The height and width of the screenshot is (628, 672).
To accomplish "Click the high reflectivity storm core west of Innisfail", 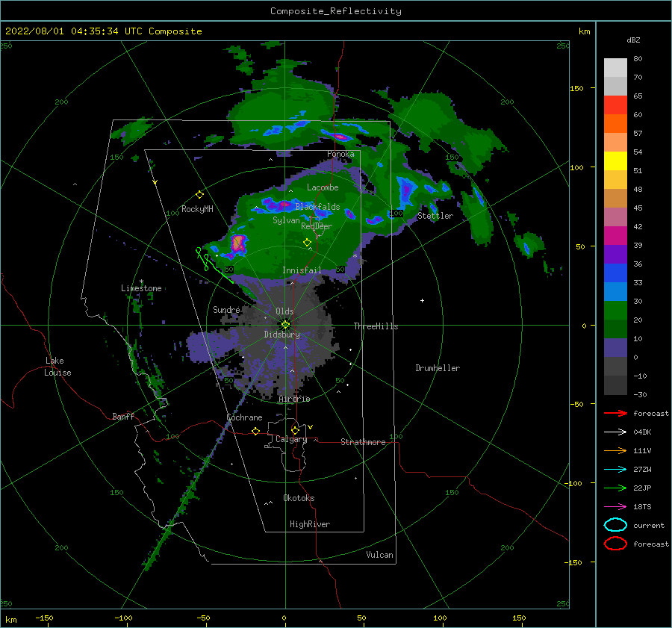I will (x=238, y=243).
